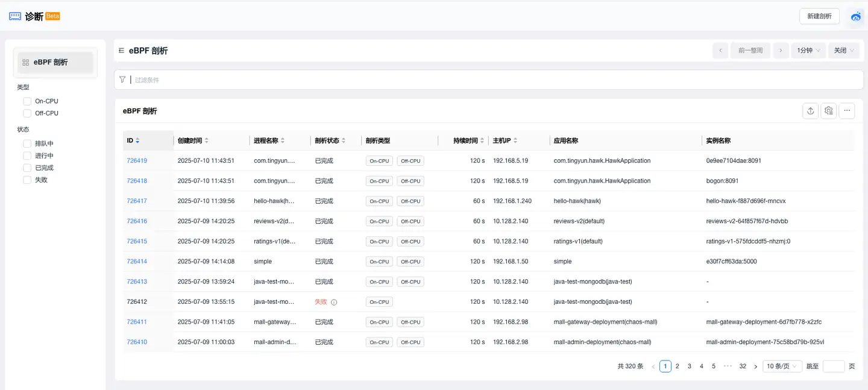The width and height of the screenshot is (868, 390).
Task: Open profiling record 726419 link
Action: [137, 161]
